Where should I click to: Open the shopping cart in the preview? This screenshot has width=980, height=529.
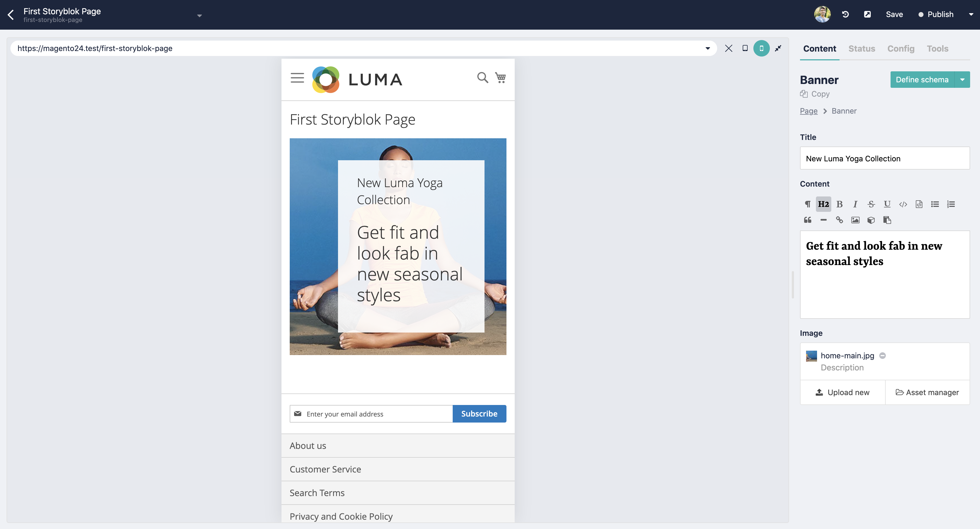500,78
